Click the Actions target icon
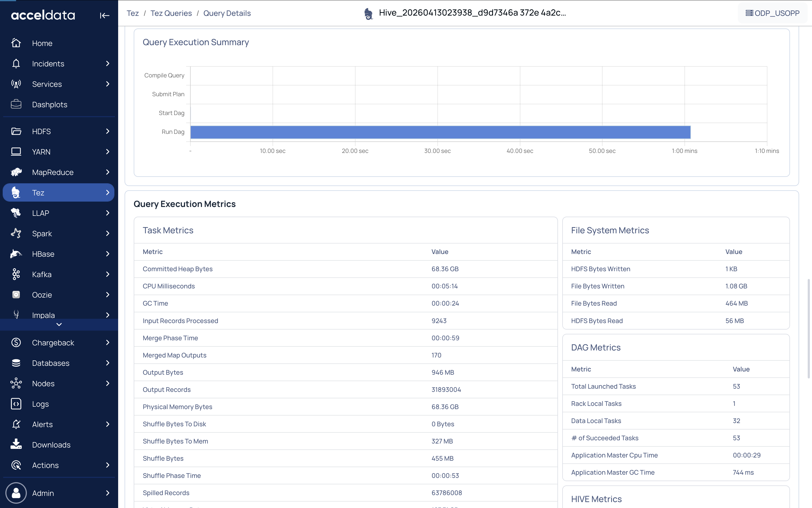This screenshot has height=508, width=812. click(16, 465)
